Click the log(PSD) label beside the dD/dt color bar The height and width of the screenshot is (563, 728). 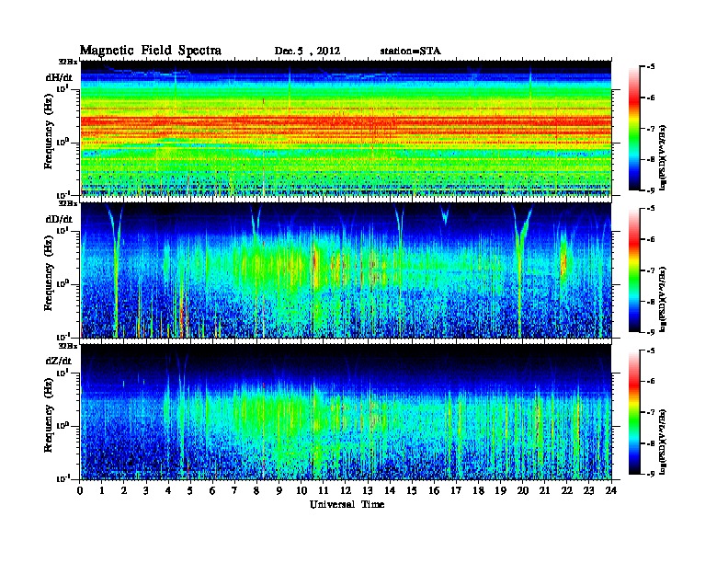pyautogui.click(x=664, y=299)
